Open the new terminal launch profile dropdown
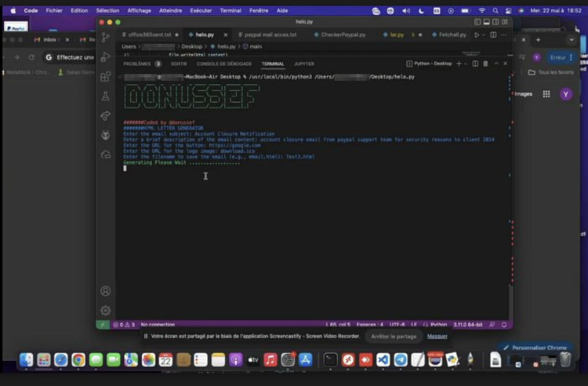This screenshot has height=386, width=588. click(x=465, y=64)
